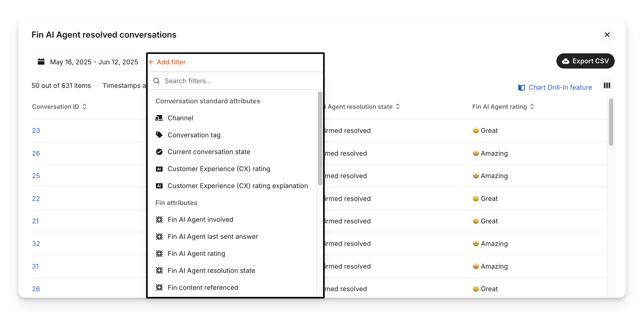Select Customer Experience (CX) rating filter
The width and height of the screenshot is (644, 316).
[x=219, y=169]
